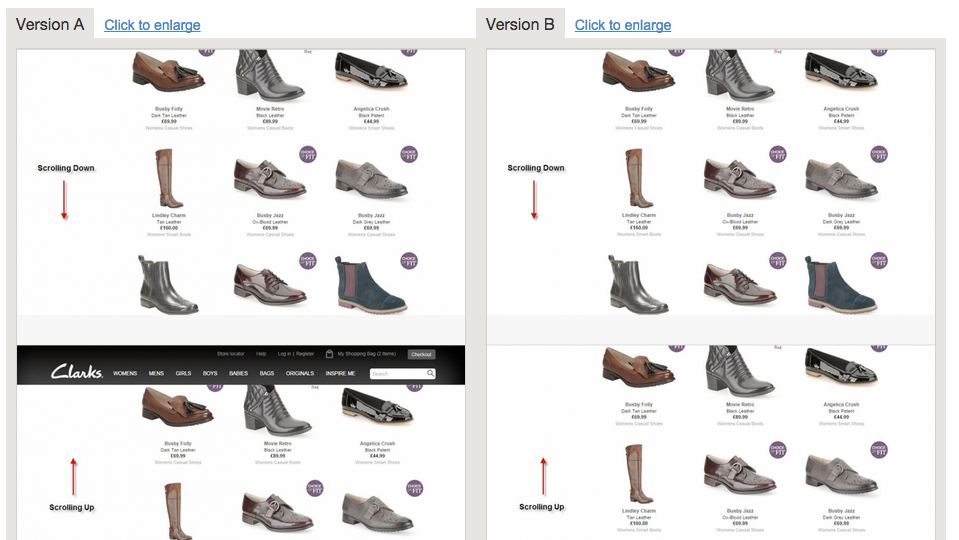Viewport: 959px width, 540px height.
Task: Open Busby Folly loafer in Version B scrolling-up view
Action: click(x=639, y=368)
